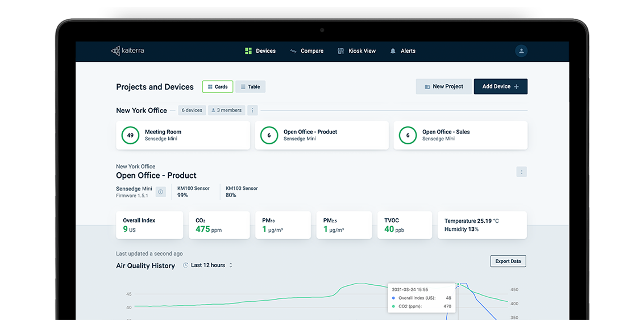Click the Projects and Devices heading
Image resolution: width=644 pixels, height=320 pixels.
(155, 87)
